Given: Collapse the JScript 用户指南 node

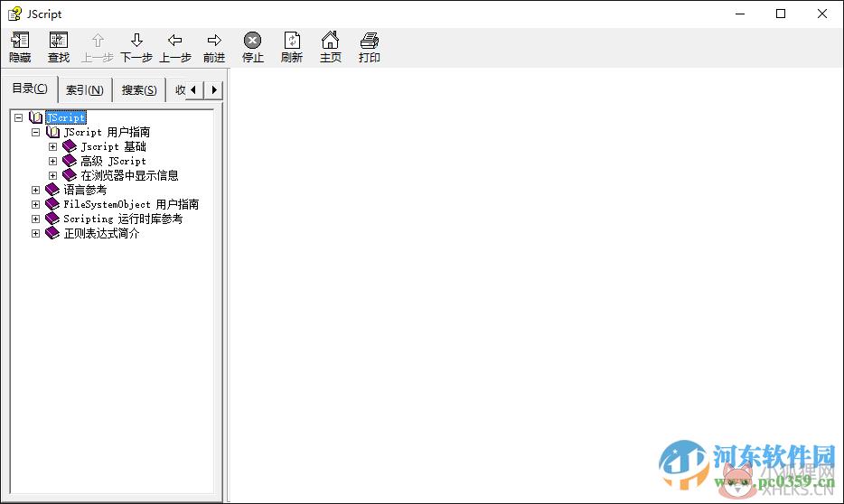Looking at the screenshot, I should (x=35, y=132).
